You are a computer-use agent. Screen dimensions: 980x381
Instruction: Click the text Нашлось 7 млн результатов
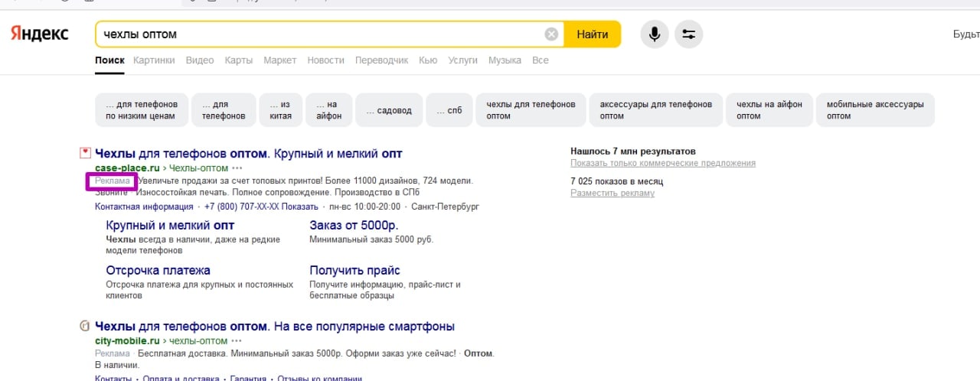click(633, 151)
